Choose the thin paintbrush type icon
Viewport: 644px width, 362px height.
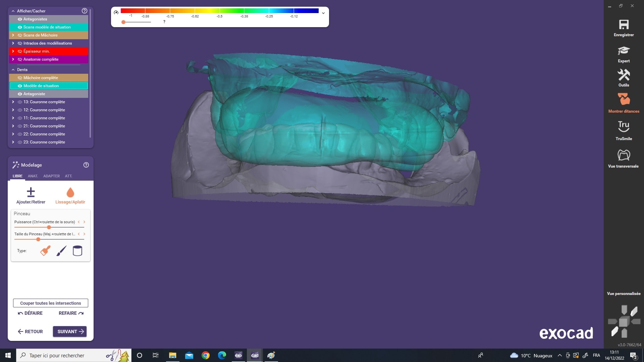tap(61, 251)
